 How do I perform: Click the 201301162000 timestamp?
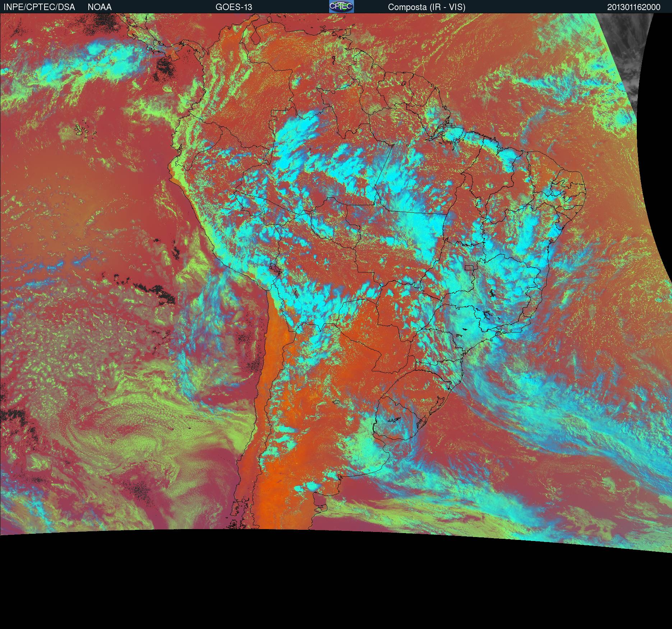tap(634, 7)
